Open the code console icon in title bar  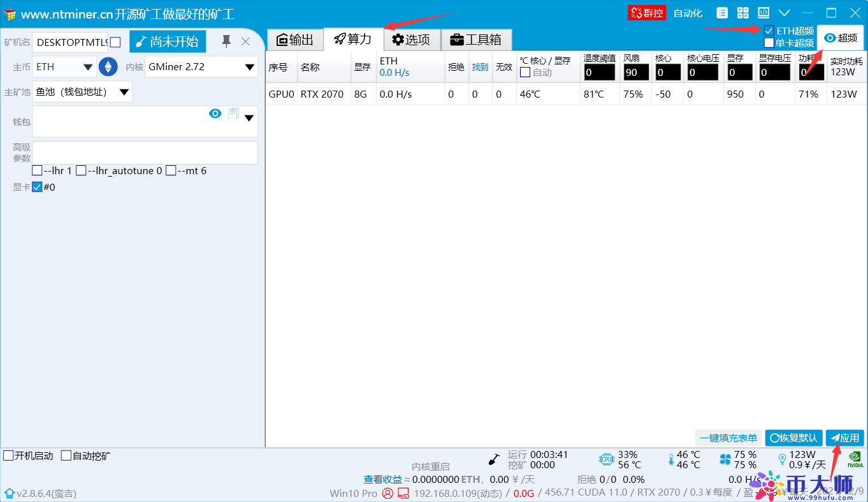tap(763, 13)
